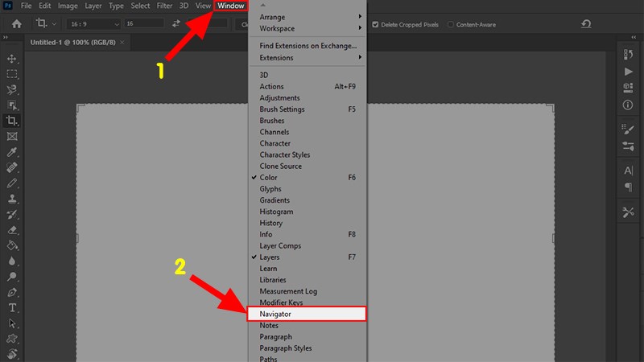
Task: Enable Content-Aware checkbox
Action: [x=451, y=25]
